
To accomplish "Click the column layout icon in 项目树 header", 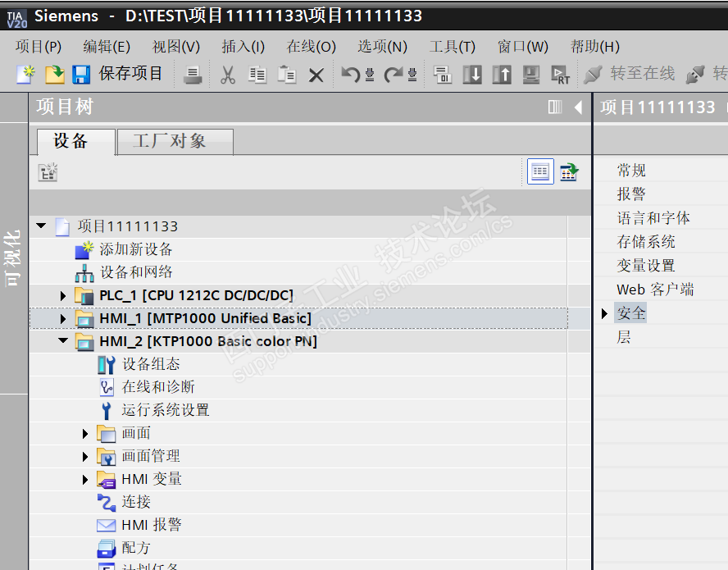I will point(555,107).
